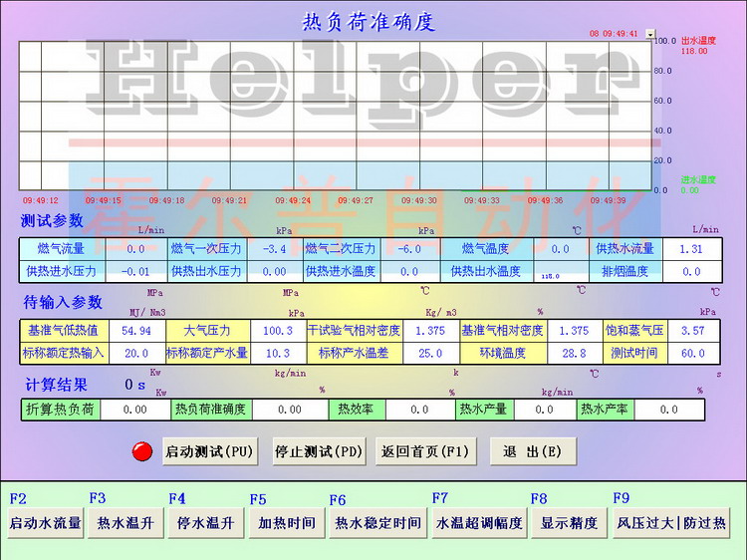Open 停水温升 setting (F4)
Viewport: 747px width, 560px height.
[x=206, y=523]
